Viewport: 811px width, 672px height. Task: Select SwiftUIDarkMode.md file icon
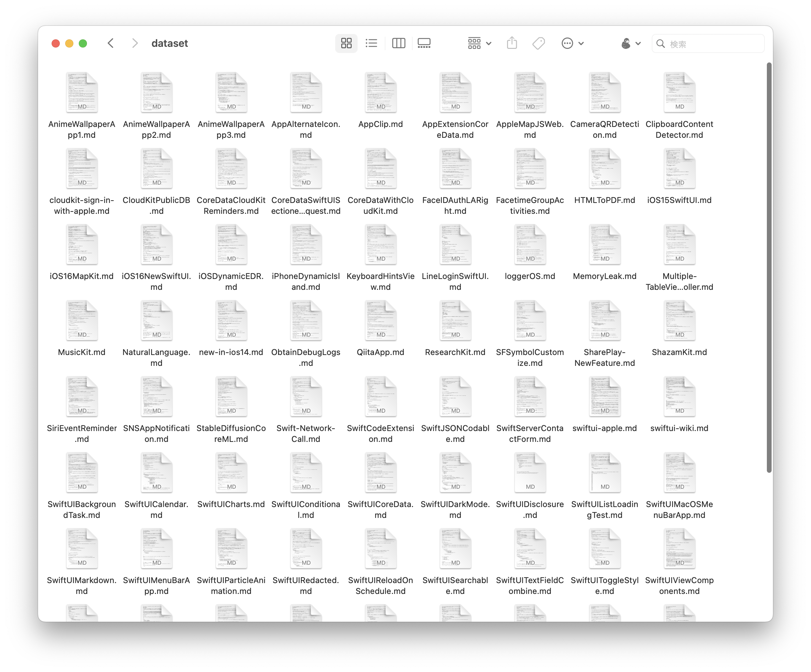point(455,472)
